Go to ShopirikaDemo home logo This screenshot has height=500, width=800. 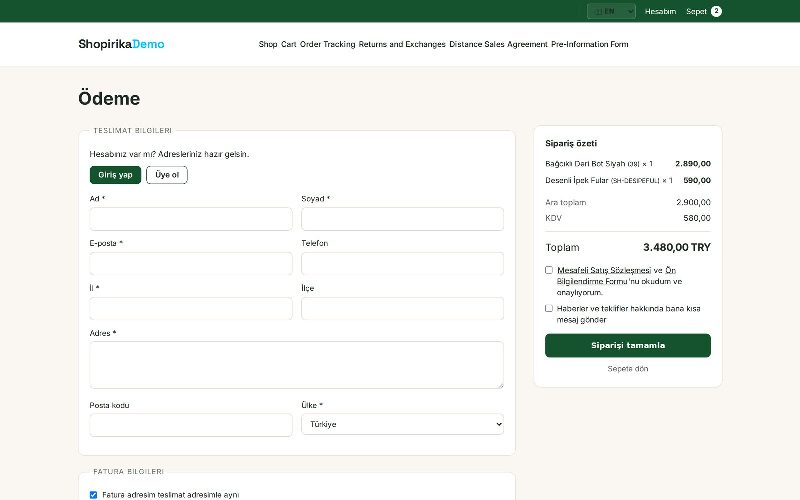click(121, 44)
